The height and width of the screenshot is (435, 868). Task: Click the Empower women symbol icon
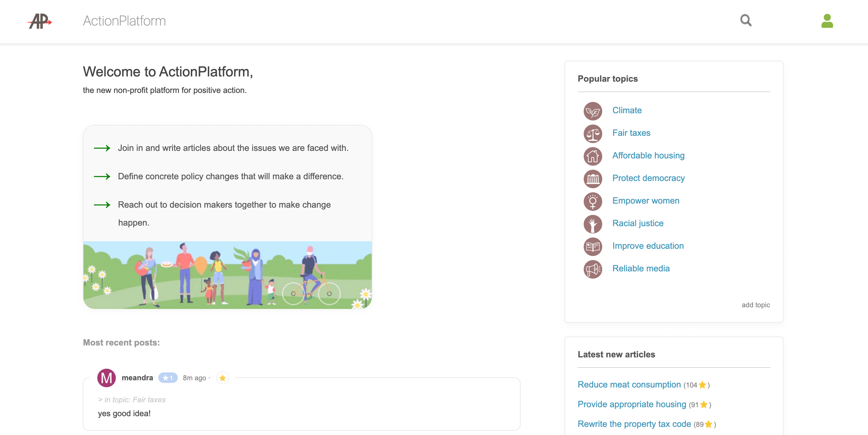[x=593, y=201]
